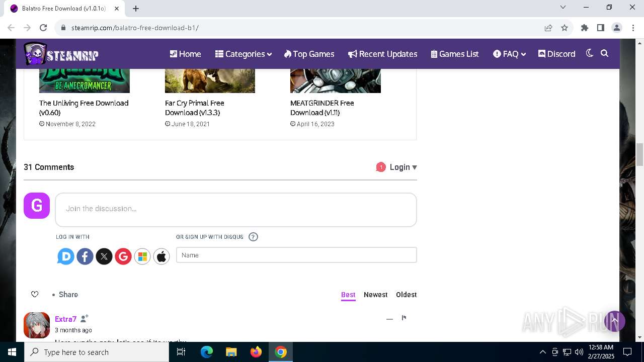This screenshot has height=362, width=644.
Task: Reload the page
Action: click(43, 28)
